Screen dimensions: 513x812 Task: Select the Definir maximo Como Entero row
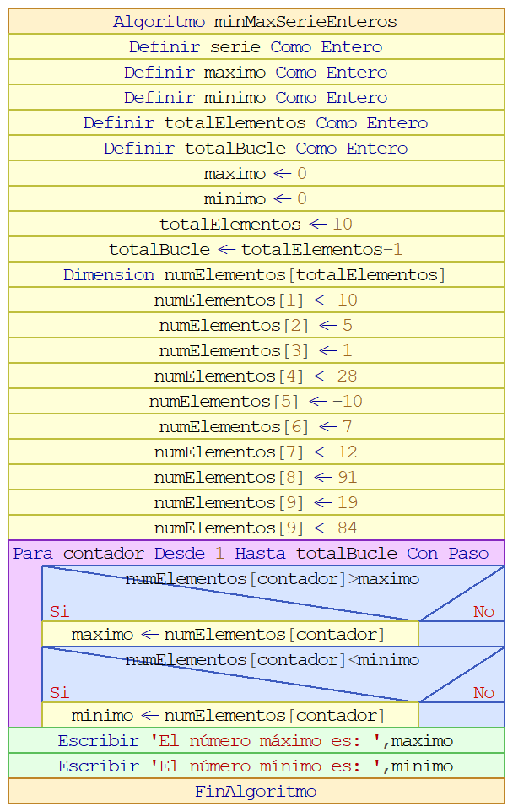pos(256,72)
